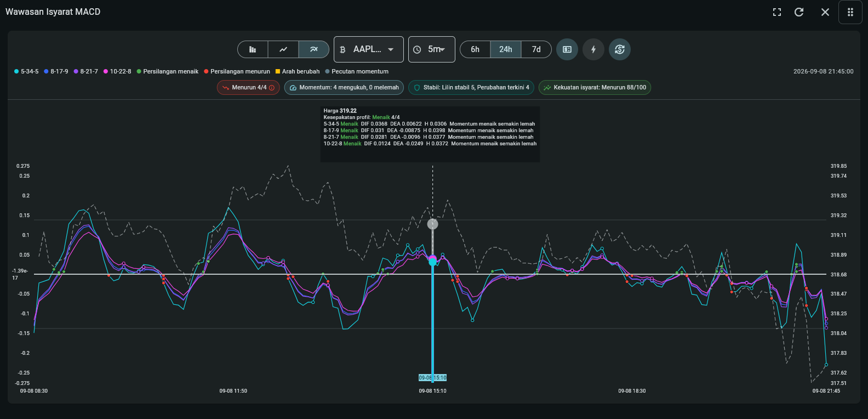This screenshot has width=868, height=419.
Task: Select the multi-line chart view
Action: click(314, 49)
